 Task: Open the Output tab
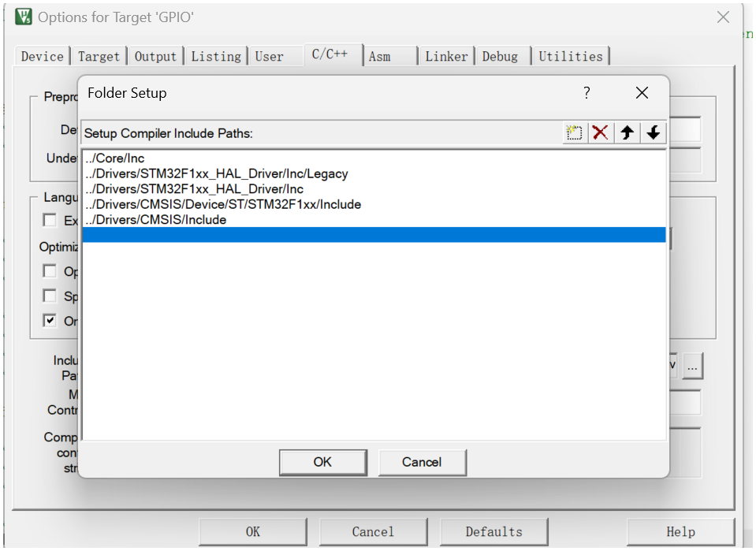coord(155,57)
